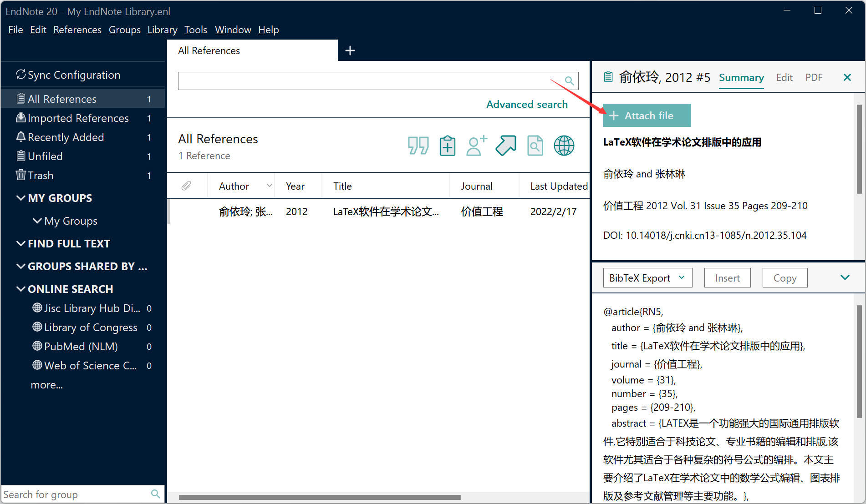This screenshot has height=504, width=866.
Task: Click the Insert Citation quote icon
Action: (x=418, y=146)
